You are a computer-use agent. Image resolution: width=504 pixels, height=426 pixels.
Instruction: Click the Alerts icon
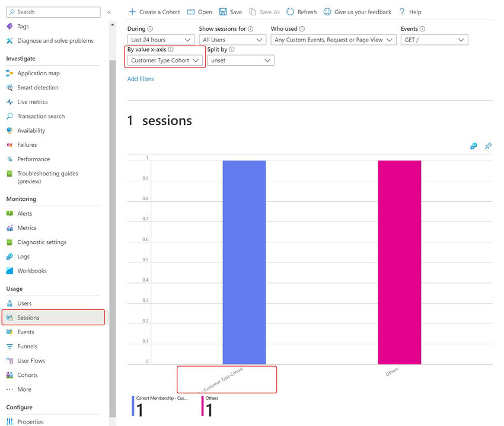tap(9, 213)
